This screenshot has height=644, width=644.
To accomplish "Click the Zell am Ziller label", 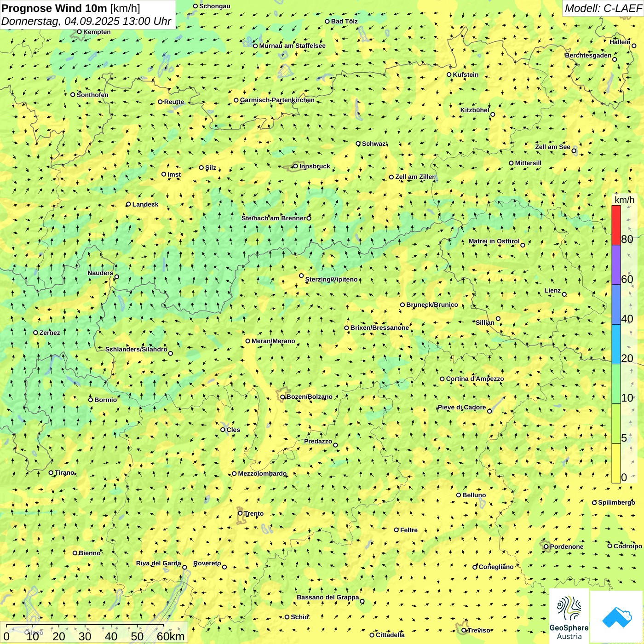I will (x=414, y=177).
